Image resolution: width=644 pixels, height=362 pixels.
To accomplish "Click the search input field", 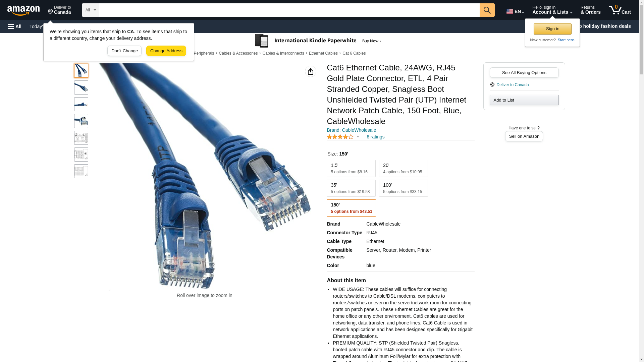I will [x=289, y=10].
